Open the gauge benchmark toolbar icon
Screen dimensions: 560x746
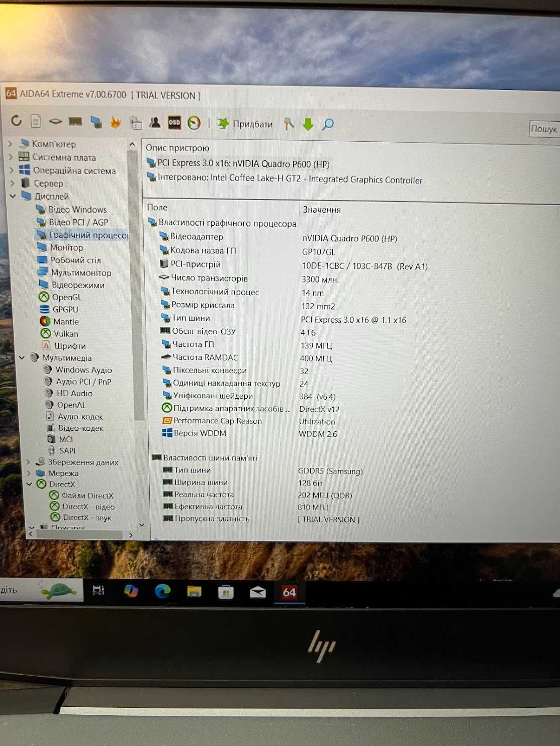(194, 123)
